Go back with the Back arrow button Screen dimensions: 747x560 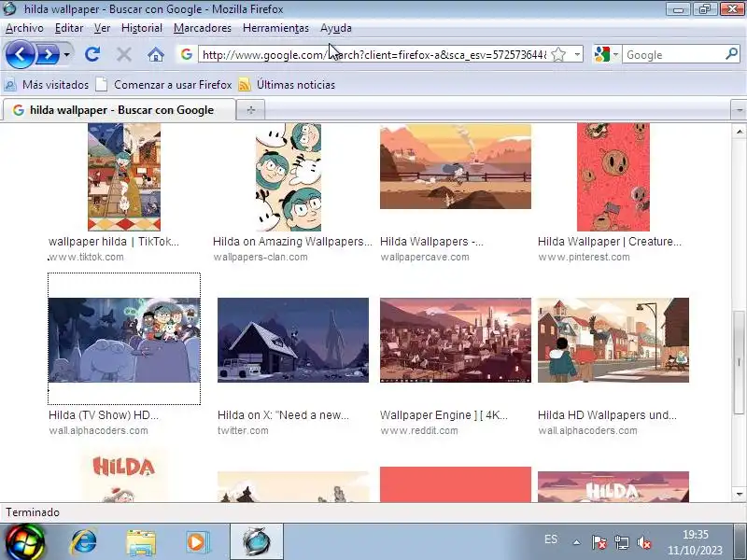(x=21, y=55)
